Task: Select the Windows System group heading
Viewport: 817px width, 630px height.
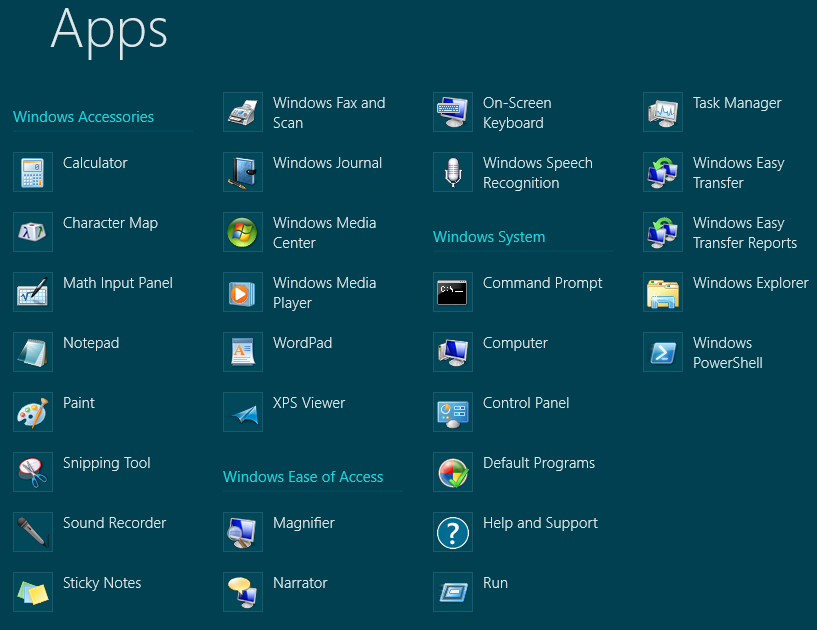Action: [489, 237]
